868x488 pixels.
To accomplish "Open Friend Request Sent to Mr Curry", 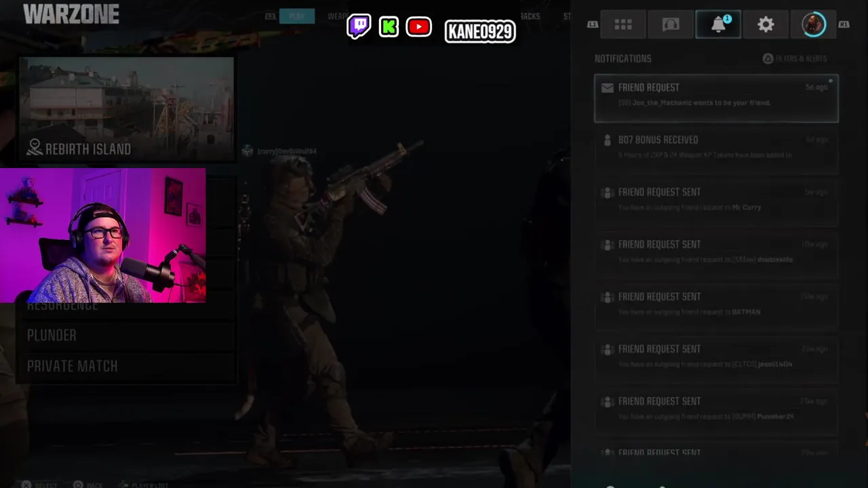I will point(716,202).
